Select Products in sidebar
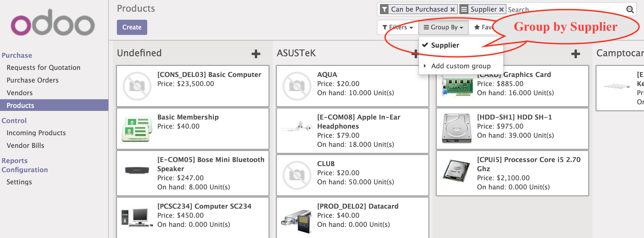The image size is (644, 238). pos(54,105)
